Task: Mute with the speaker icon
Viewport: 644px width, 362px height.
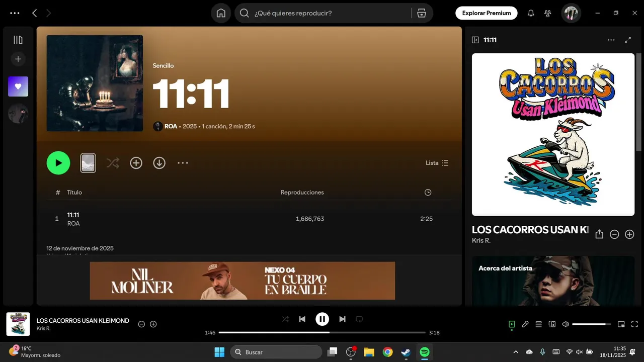Action: (566, 324)
